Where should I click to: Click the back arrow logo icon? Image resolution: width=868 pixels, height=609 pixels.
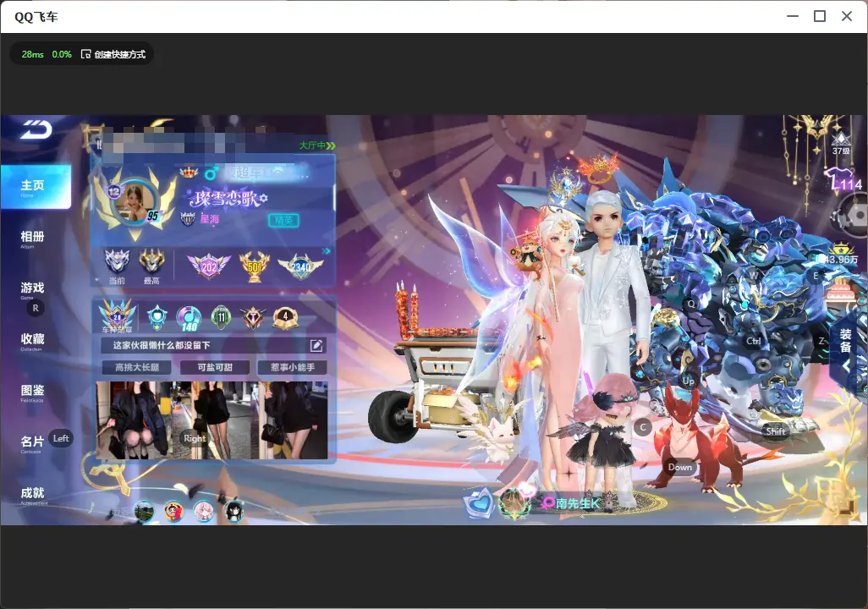click(36, 130)
